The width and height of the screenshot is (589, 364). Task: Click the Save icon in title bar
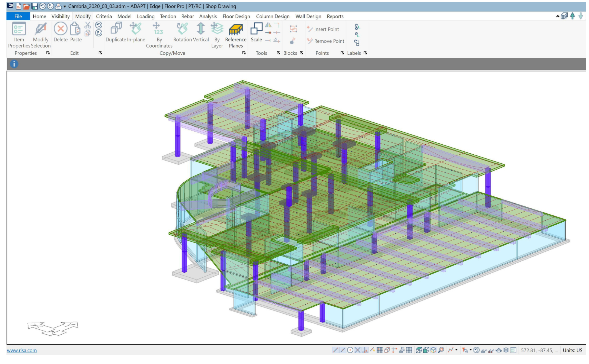(x=35, y=6)
